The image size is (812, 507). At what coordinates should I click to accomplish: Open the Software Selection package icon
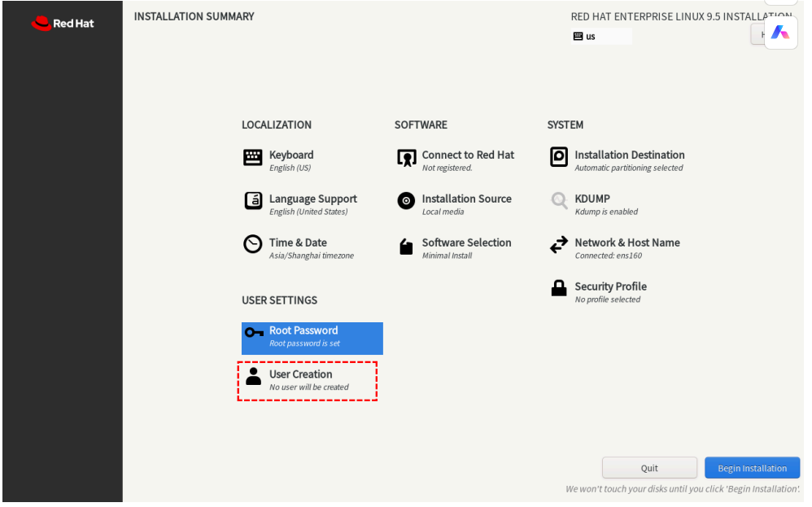[x=406, y=247]
